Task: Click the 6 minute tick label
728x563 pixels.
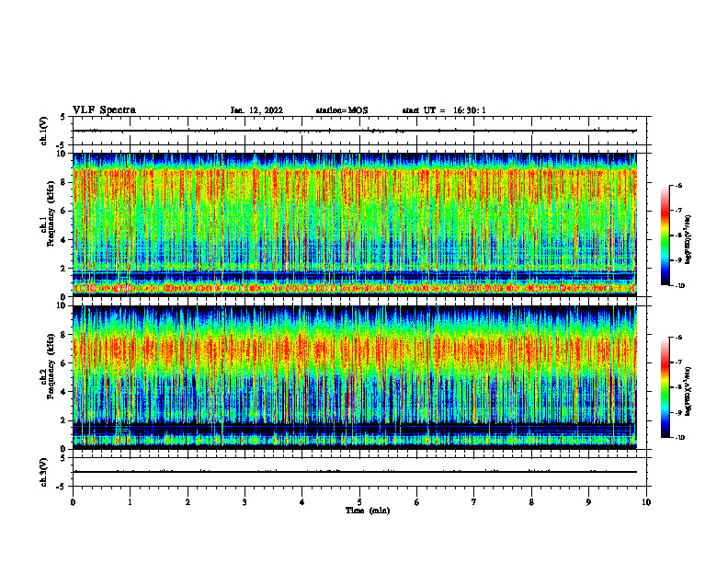Action: (416, 502)
